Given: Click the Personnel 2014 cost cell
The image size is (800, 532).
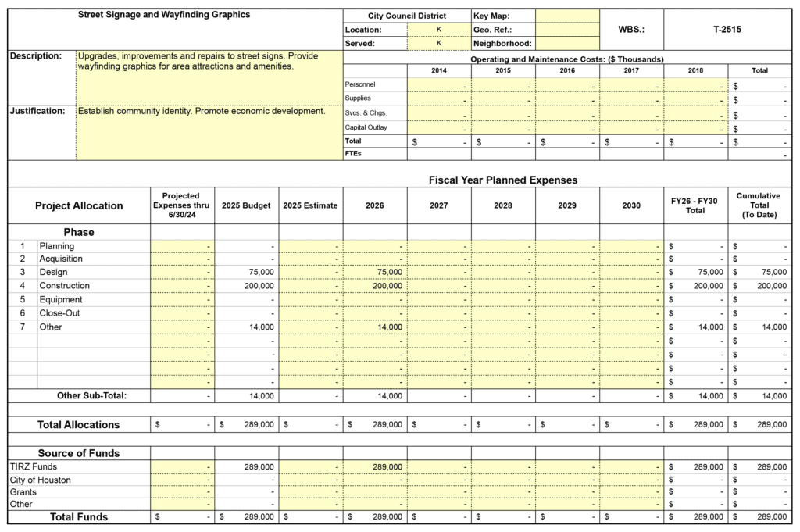Looking at the screenshot, I should [438, 84].
